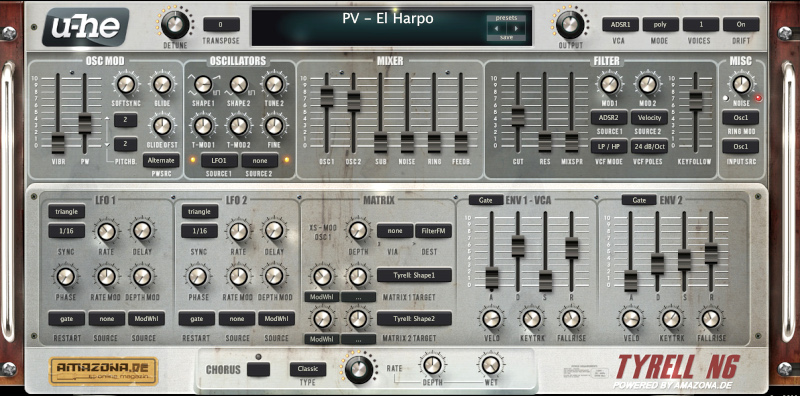Open the presets menu
This screenshot has width=800, height=396.
(x=506, y=18)
